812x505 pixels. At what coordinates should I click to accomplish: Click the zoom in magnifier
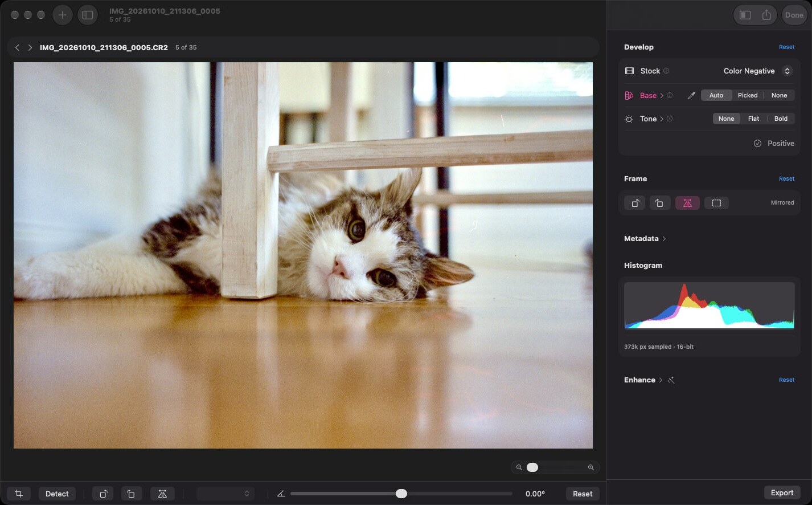[590, 467]
